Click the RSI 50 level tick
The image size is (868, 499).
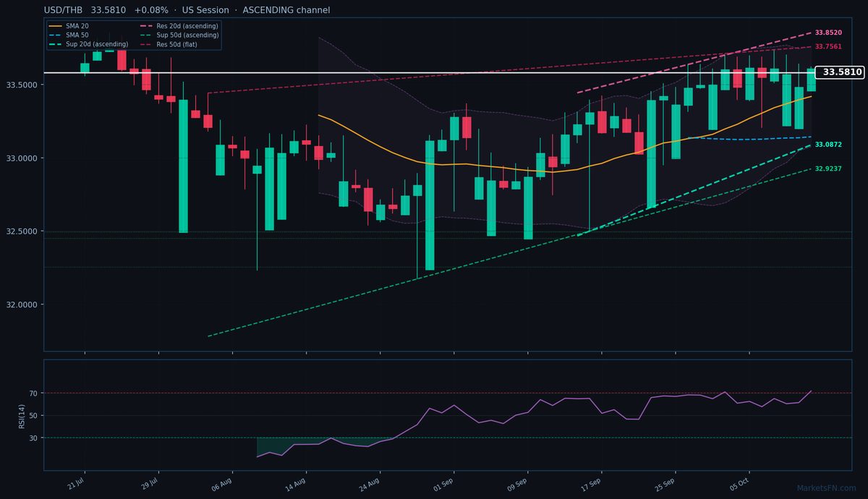point(33,416)
